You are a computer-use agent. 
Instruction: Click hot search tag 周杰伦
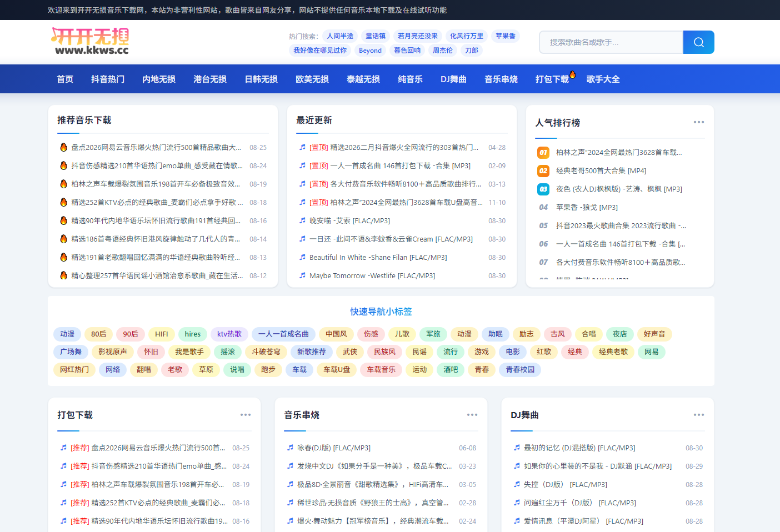[442, 51]
